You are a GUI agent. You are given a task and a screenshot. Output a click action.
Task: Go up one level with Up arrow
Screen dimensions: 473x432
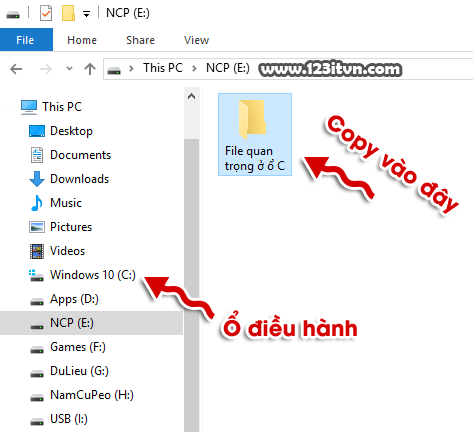(90, 69)
